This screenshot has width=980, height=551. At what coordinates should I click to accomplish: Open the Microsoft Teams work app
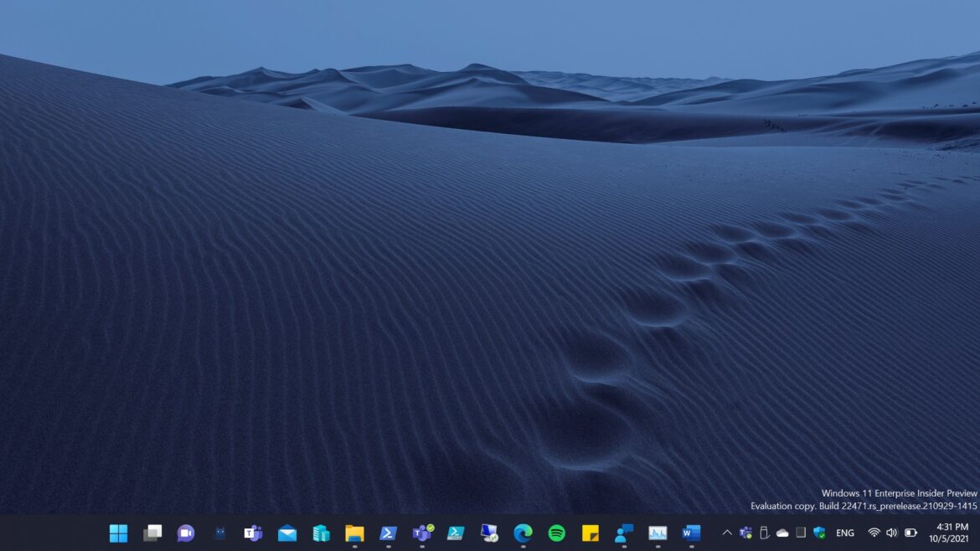(422, 533)
